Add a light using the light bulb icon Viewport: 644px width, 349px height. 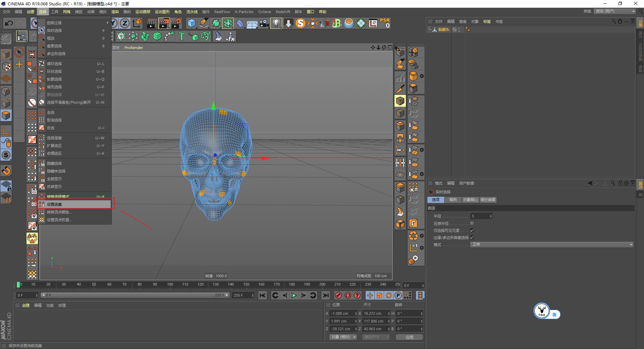coord(276,23)
